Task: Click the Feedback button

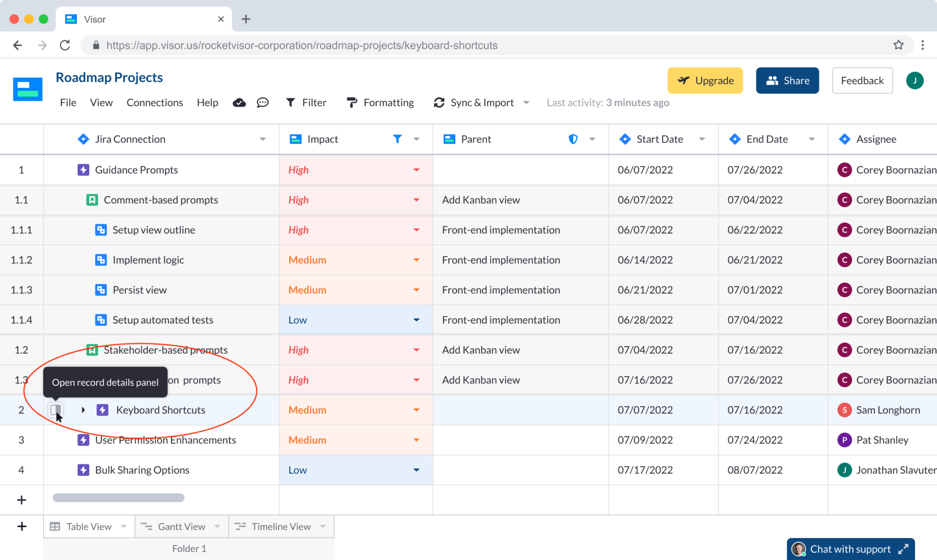Action: [x=862, y=81]
